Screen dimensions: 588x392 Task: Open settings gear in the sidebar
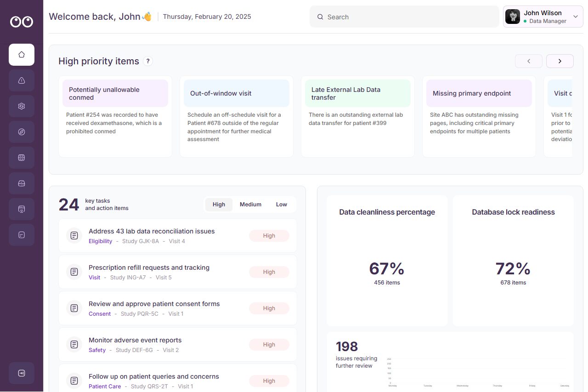tap(22, 106)
